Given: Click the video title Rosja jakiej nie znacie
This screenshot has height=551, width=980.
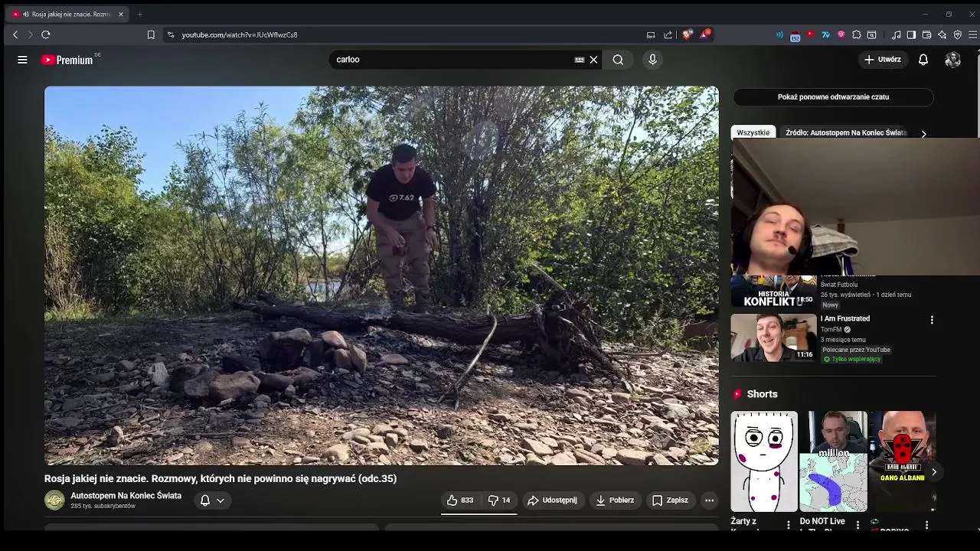Looking at the screenshot, I should [x=220, y=479].
